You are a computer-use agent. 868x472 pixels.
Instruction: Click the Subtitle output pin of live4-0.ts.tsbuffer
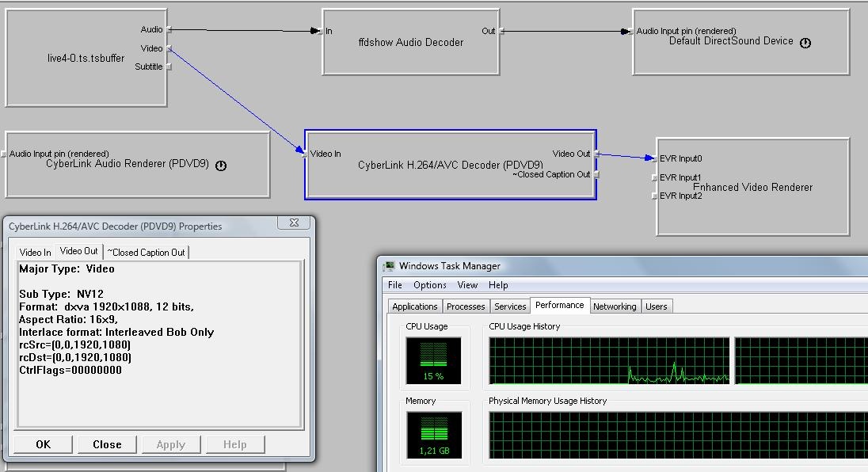pyautogui.click(x=169, y=67)
